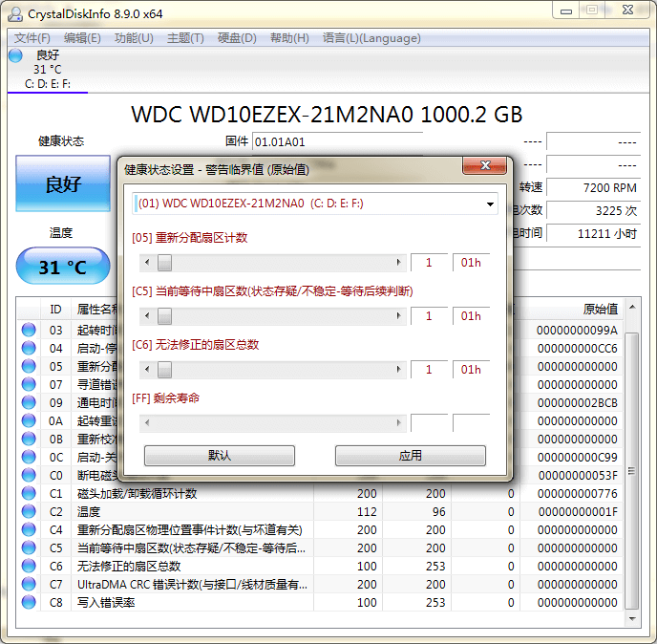
Task: Click the status orb for row C4
Action: pos(29,529)
